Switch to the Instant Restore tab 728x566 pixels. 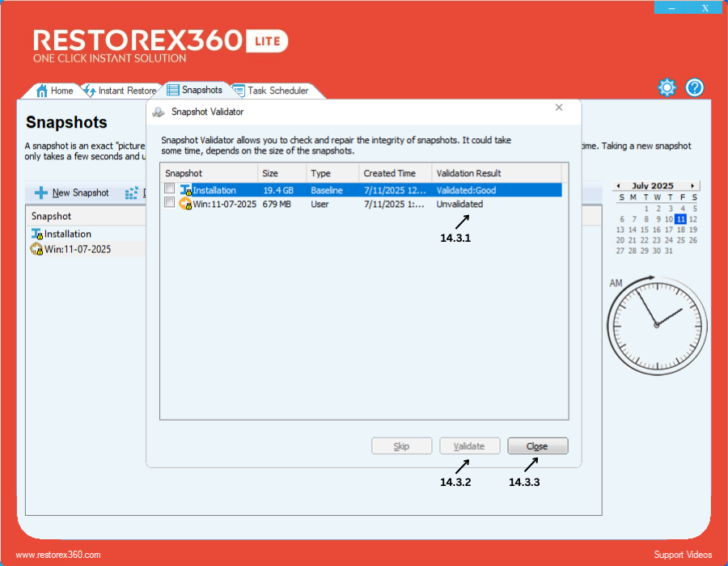tap(126, 91)
